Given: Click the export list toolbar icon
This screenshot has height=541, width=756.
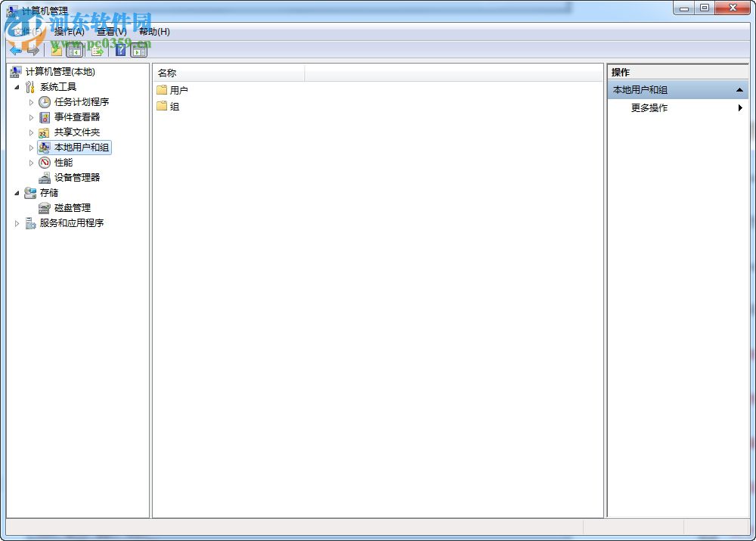Looking at the screenshot, I should point(98,50).
